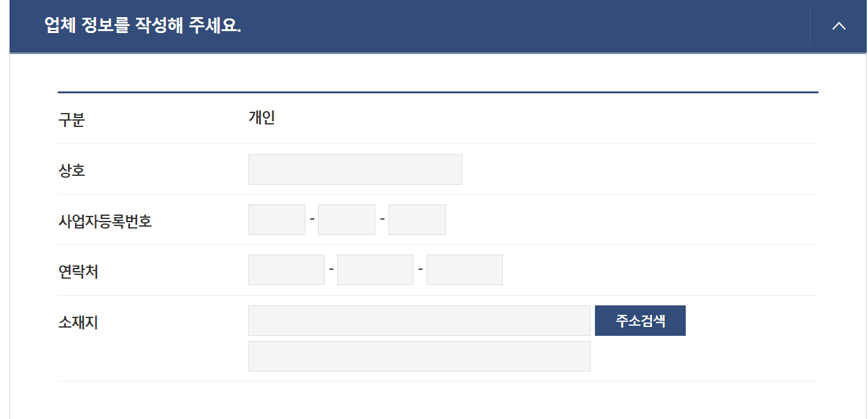
Task: Click hyphen between first two 연락처 fields
Action: tap(331, 269)
